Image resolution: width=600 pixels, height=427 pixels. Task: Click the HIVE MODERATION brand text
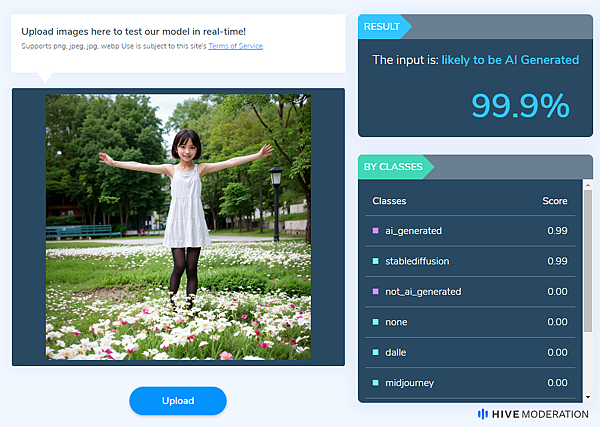[x=540, y=414]
